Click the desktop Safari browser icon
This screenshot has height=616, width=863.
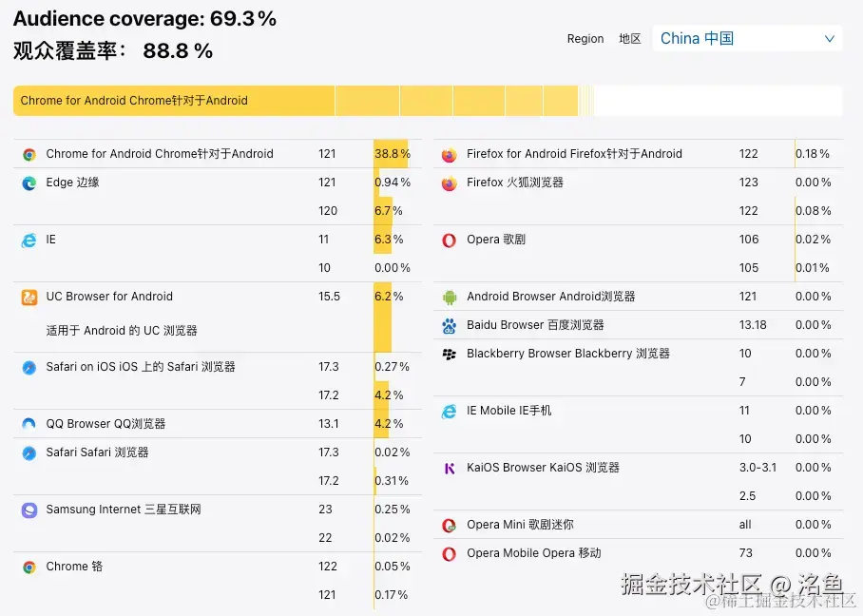coord(29,453)
